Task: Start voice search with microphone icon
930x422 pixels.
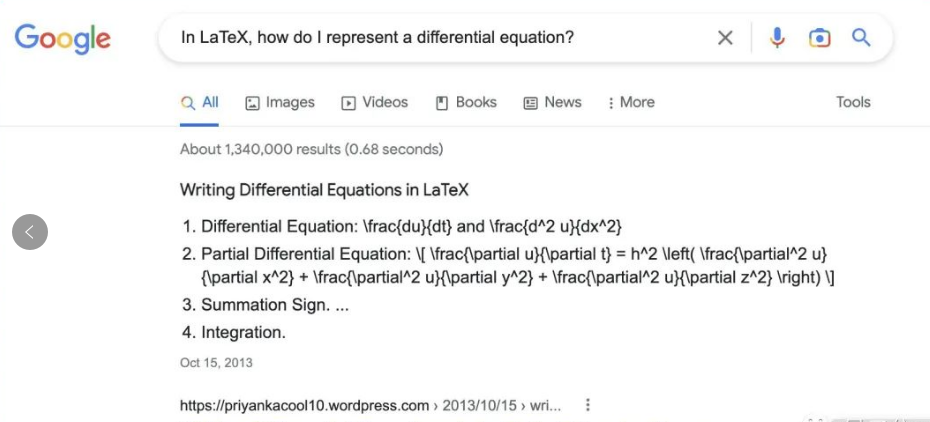Action: point(777,39)
